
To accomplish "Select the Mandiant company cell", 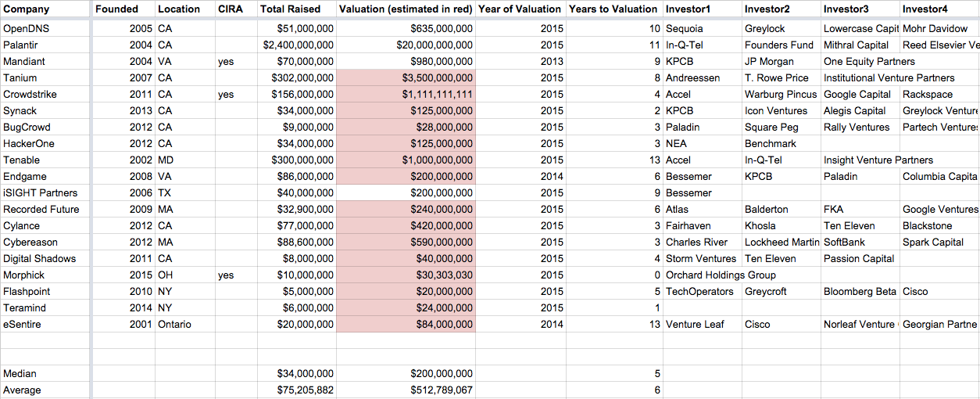I will click(x=46, y=61).
